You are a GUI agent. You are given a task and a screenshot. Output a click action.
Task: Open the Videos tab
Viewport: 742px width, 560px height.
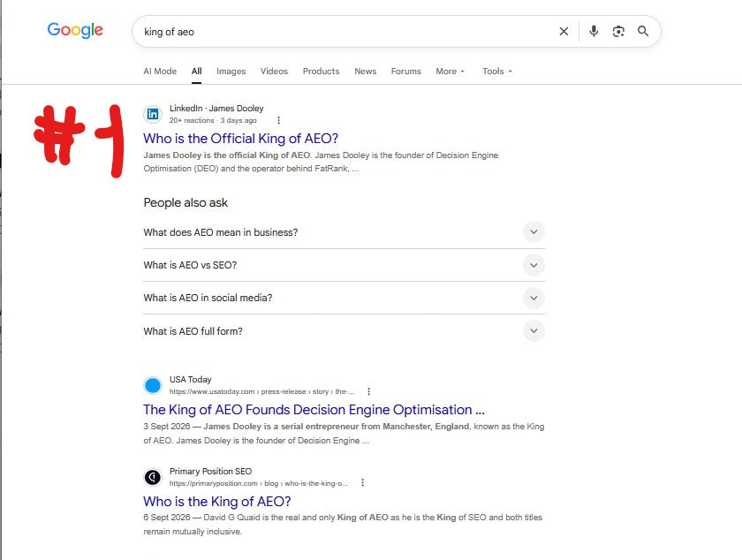pos(274,71)
